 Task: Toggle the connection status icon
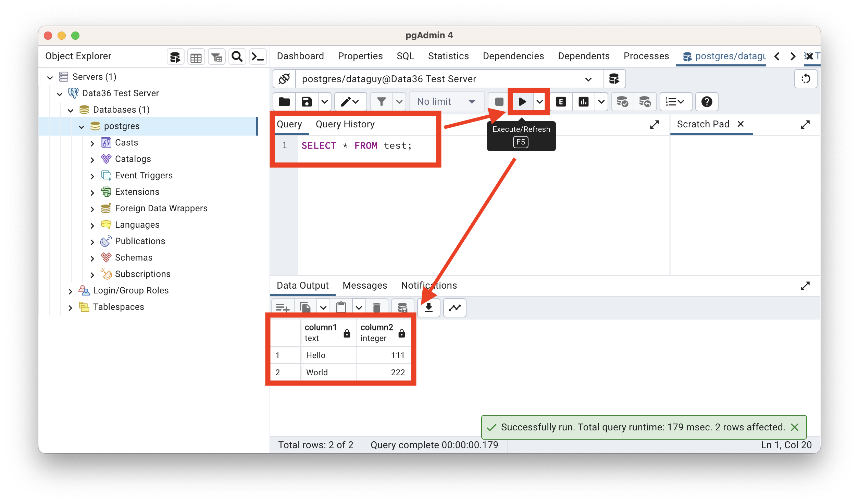pos(284,79)
